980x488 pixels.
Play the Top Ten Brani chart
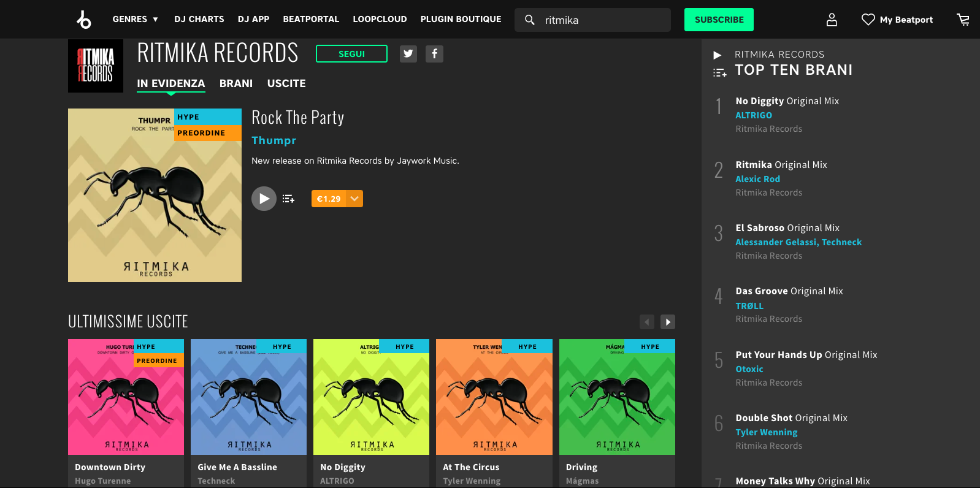[x=718, y=55]
